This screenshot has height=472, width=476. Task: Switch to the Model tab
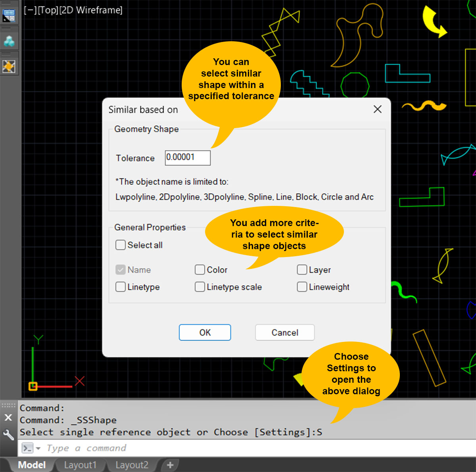32,465
